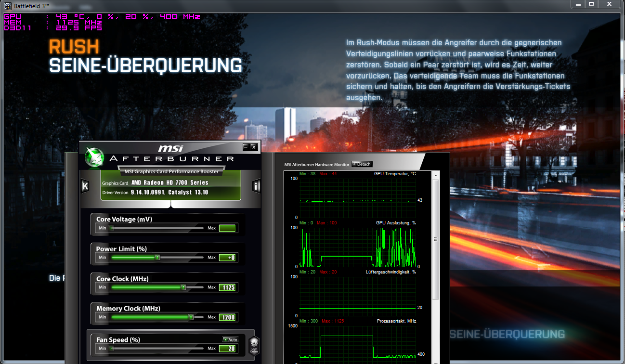Click the overlay D3D11 FPS line

point(53,28)
